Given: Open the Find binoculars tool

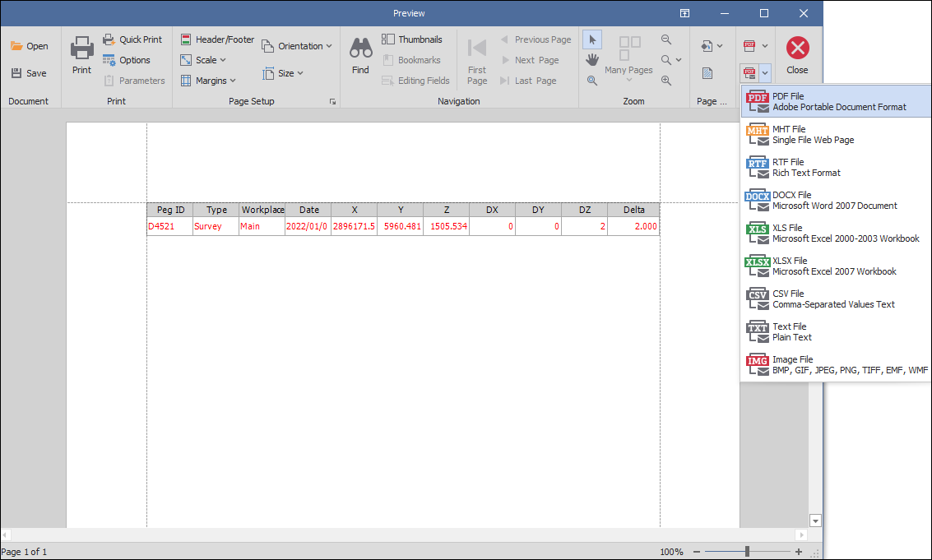Looking at the screenshot, I should point(360,49).
